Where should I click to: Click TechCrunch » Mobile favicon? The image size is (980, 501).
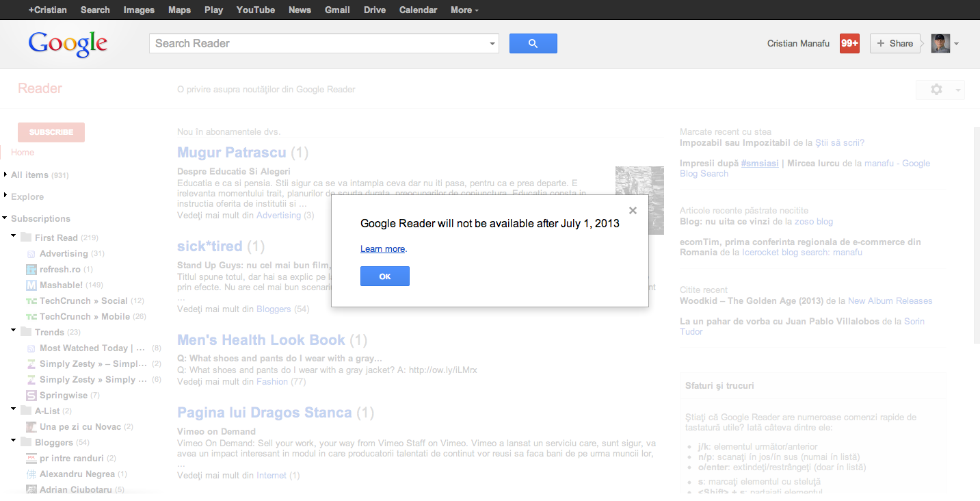pos(31,317)
